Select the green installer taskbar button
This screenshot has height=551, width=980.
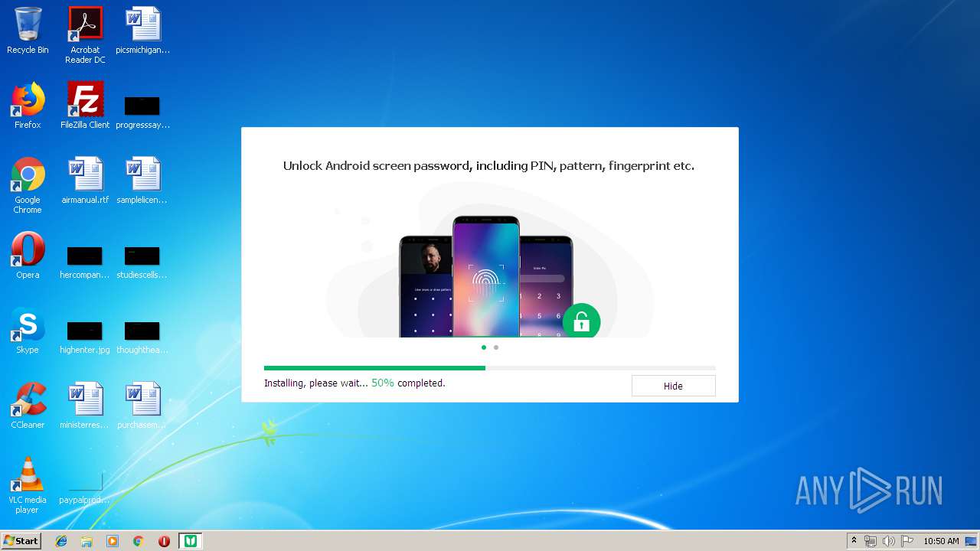tap(190, 541)
